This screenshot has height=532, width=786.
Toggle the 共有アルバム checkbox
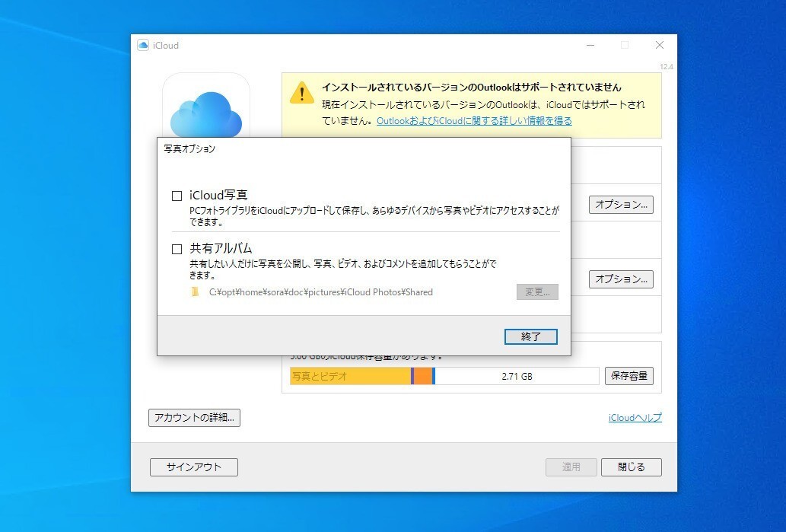point(177,249)
